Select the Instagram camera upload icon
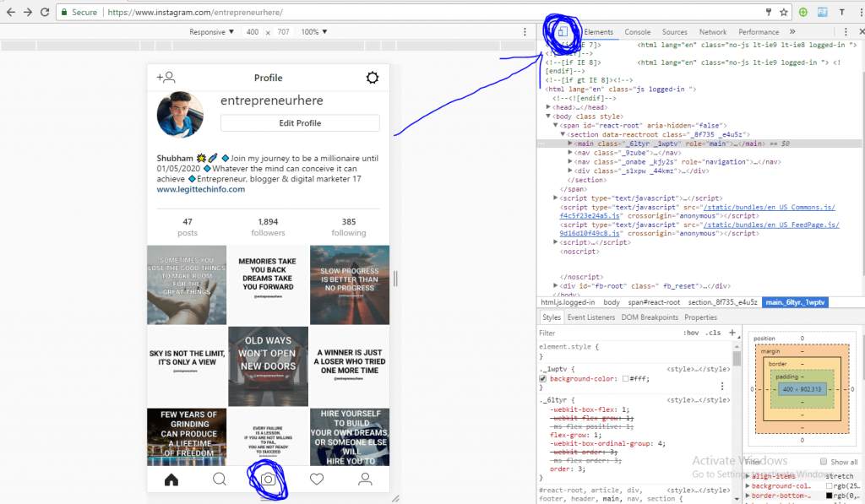Image resolution: width=865 pixels, height=504 pixels. 268,479
